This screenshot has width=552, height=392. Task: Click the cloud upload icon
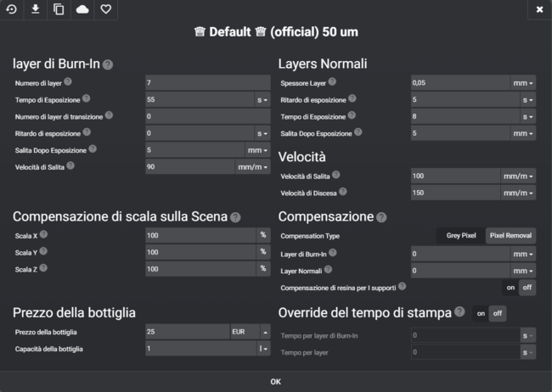click(82, 9)
